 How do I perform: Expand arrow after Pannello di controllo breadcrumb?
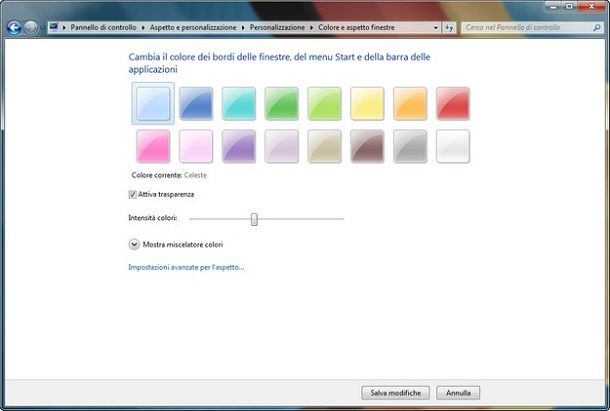click(143, 28)
